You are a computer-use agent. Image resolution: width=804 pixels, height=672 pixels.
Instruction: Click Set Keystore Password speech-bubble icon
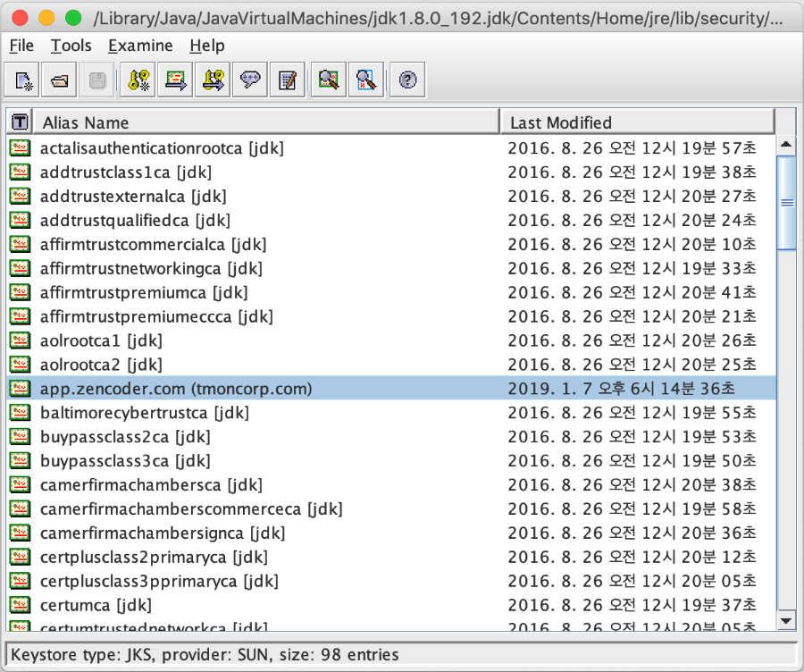point(250,81)
